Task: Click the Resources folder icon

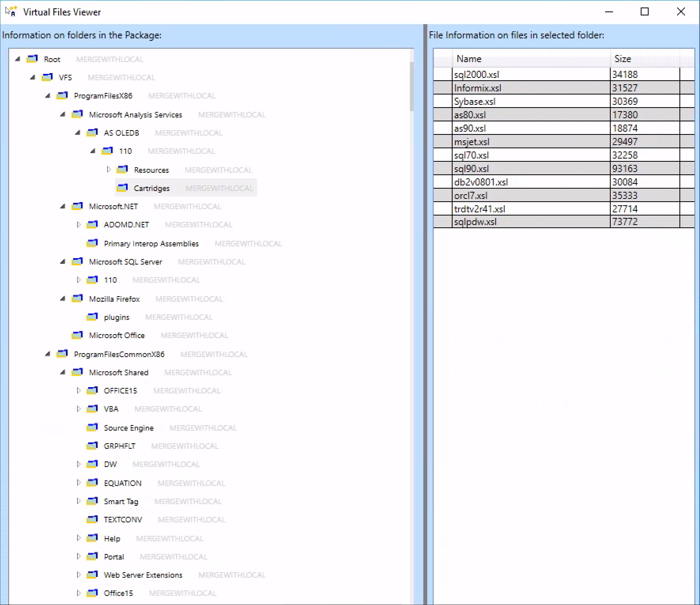Action: [122, 170]
